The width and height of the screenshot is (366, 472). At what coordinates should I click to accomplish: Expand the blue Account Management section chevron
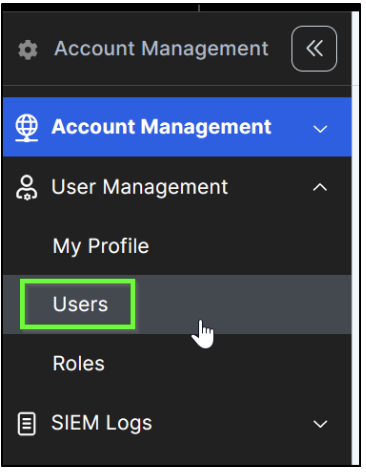click(320, 129)
